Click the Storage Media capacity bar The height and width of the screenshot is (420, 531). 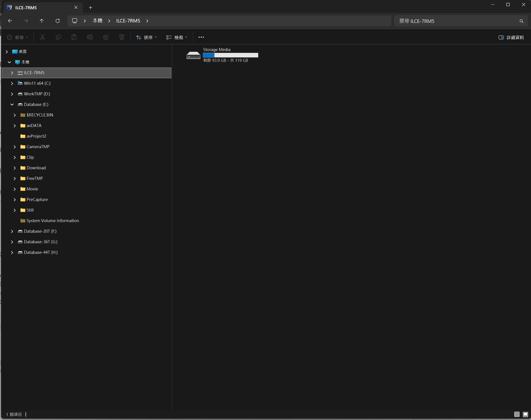pyautogui.click(x=230, y=55)
